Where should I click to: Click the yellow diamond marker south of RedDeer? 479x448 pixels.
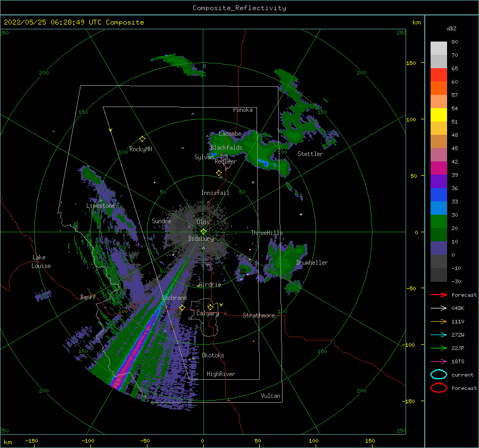[x=219, y=173]
